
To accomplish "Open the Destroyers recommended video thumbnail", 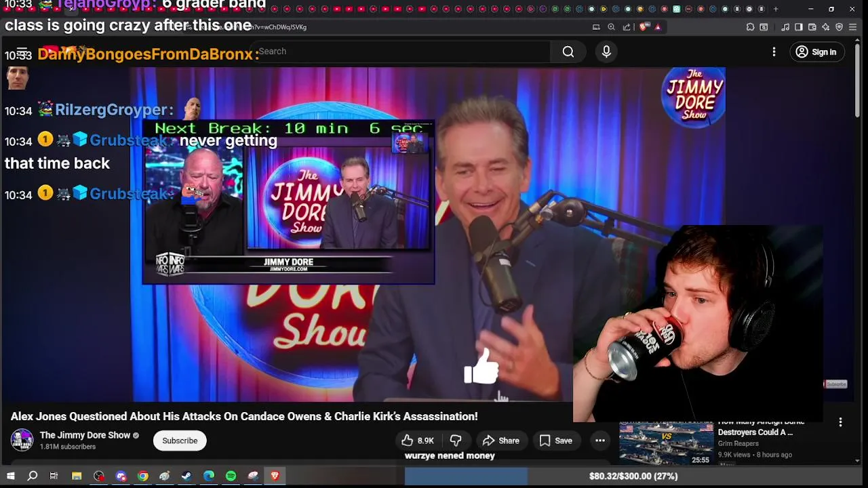I will [666, 443].
